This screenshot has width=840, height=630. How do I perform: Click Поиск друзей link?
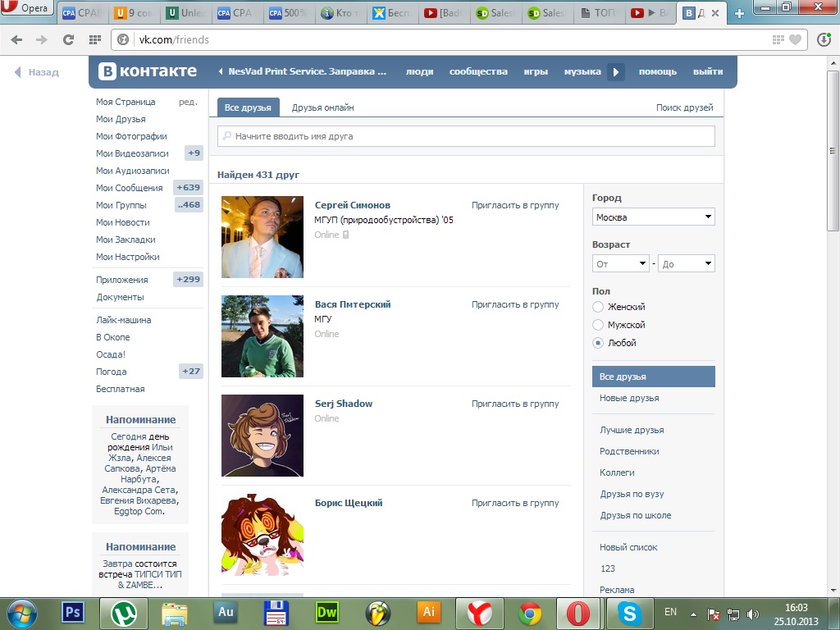pos(685,107)
